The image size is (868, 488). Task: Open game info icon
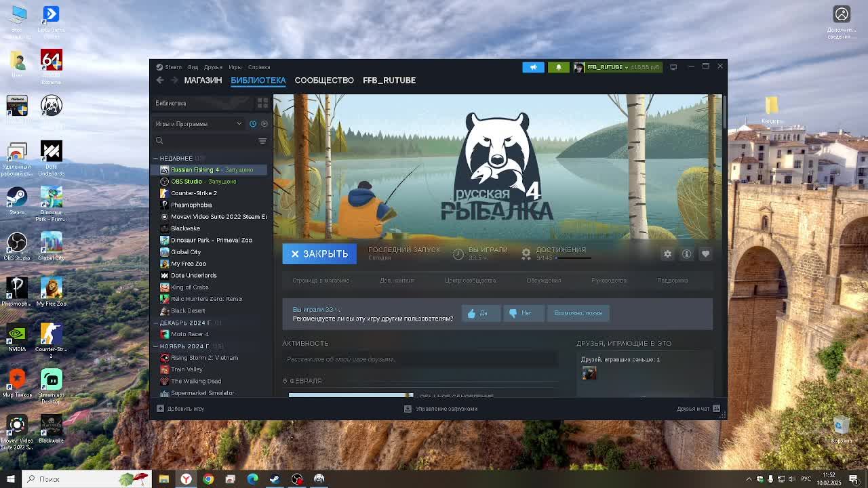point(686,253)
